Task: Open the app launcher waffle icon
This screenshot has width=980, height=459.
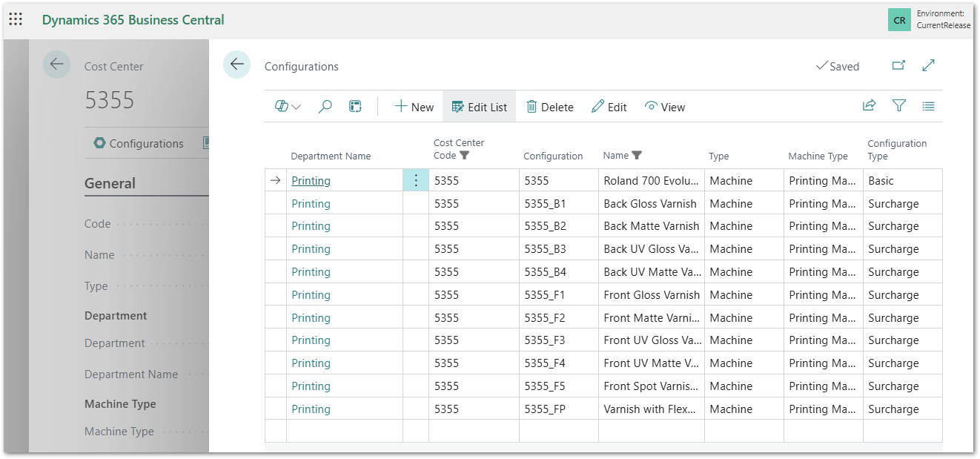Action: point(16,20)
